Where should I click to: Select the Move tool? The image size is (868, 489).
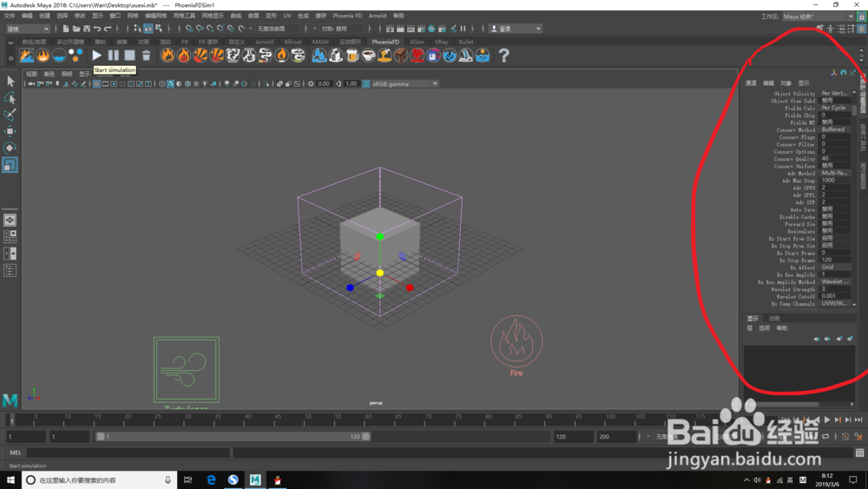click(x=10, y=131)
